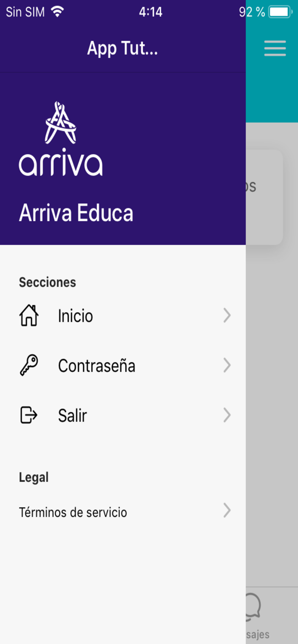Screen dimensions: 298x644
Task: Select the Inicio home icon
Action: pos(29,316)
